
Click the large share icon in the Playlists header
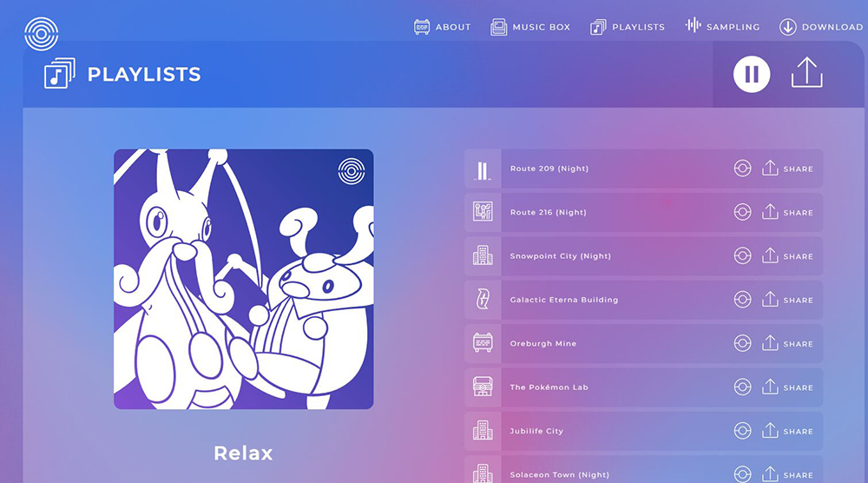(806, 73)
